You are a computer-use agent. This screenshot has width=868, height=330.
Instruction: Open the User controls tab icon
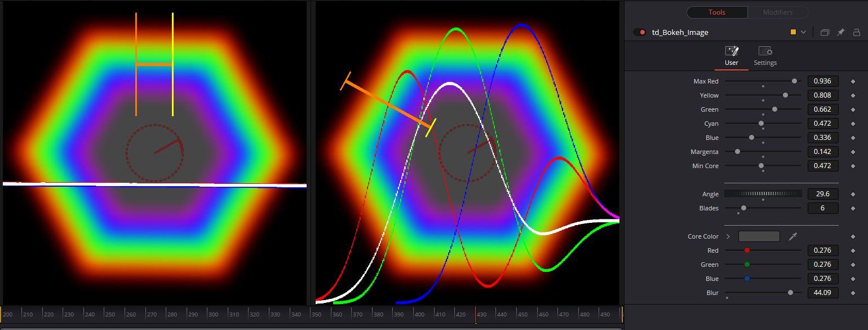tap(732, 51)
